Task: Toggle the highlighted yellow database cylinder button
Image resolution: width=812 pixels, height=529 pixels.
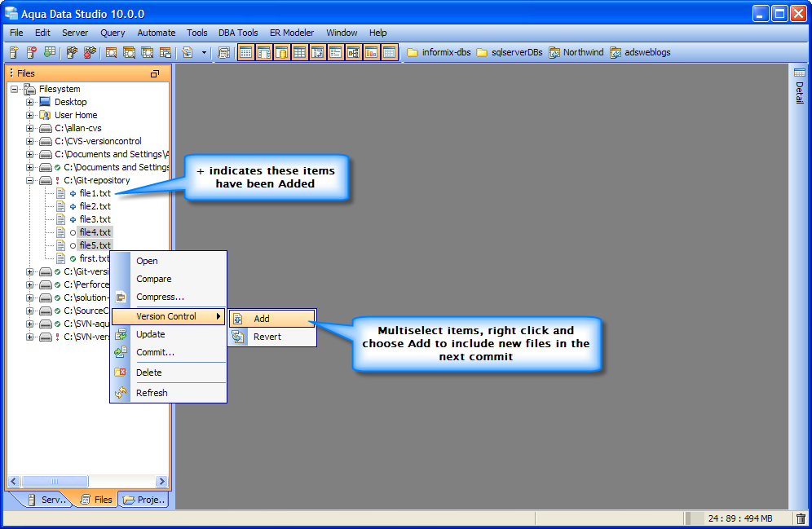Action: (282, 52)
